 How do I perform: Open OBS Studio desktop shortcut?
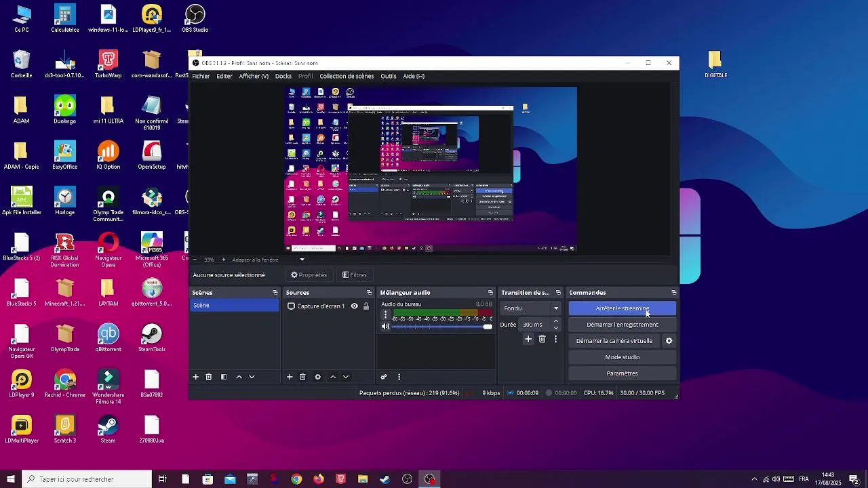tap(195, 18)
